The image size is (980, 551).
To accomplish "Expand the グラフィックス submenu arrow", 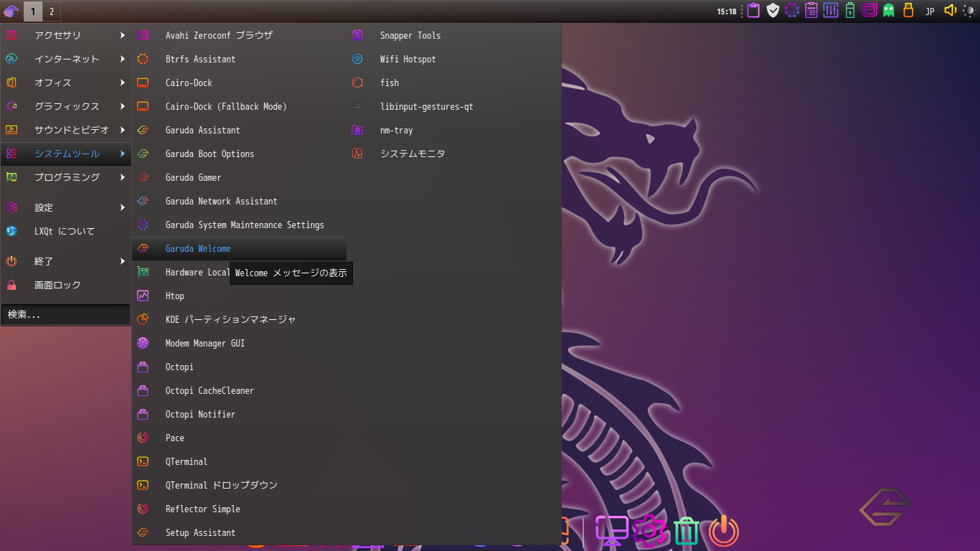I will click(x=123, y=106).
